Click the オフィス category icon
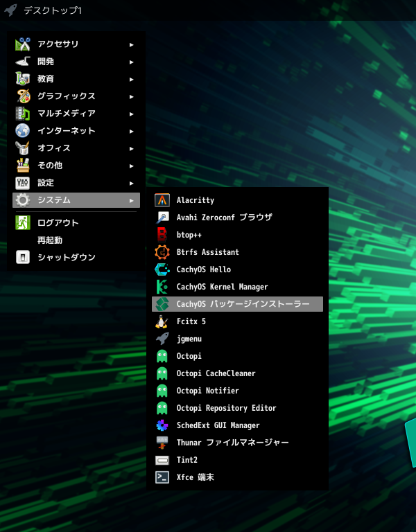The width and height of the screenshot is (416, 532). click(x=23, y=148)
